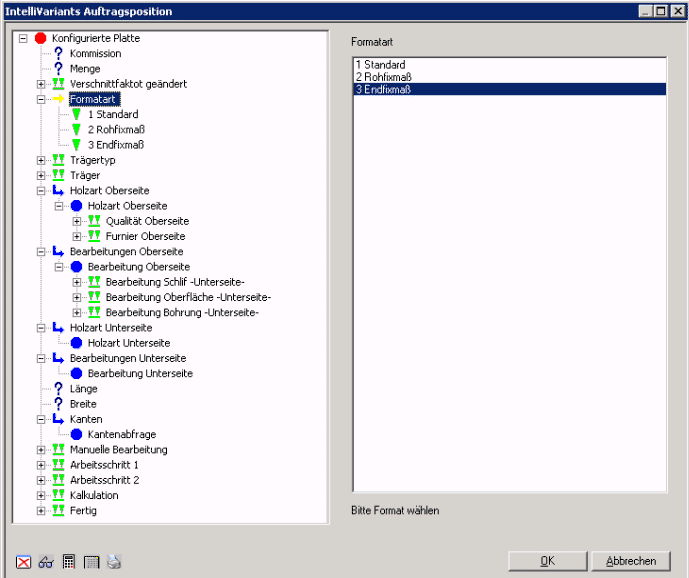Select the Länge tree item

(83, 389)
